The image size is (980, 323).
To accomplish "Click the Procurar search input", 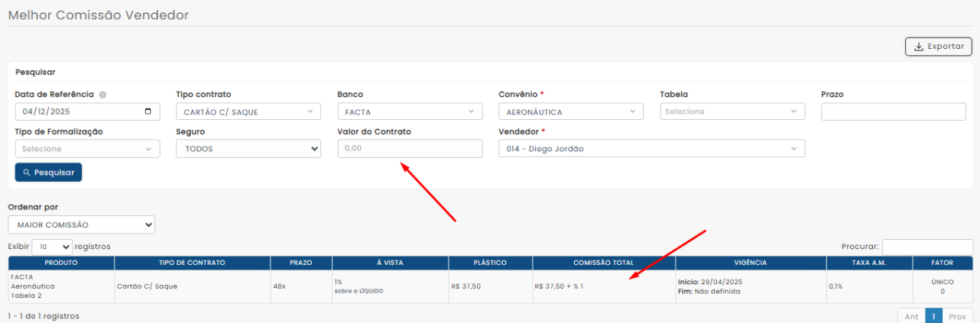I will [x=926, y=247].
